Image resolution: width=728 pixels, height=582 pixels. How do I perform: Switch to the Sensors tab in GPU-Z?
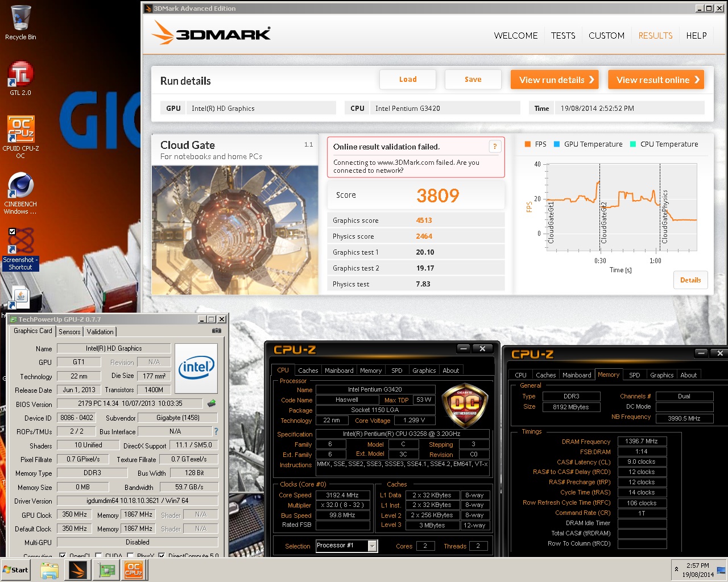click(69, 332)
